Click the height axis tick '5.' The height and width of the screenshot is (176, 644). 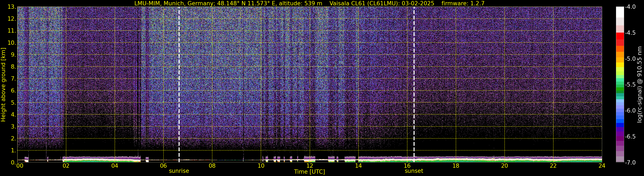[13, 103]
